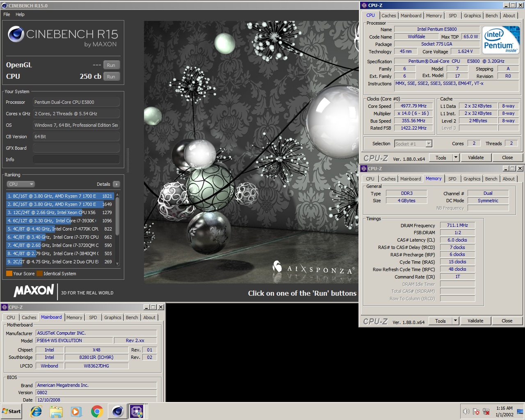
Task: Switch to CPU-Z taskbar icon
Action: (137, 411)
